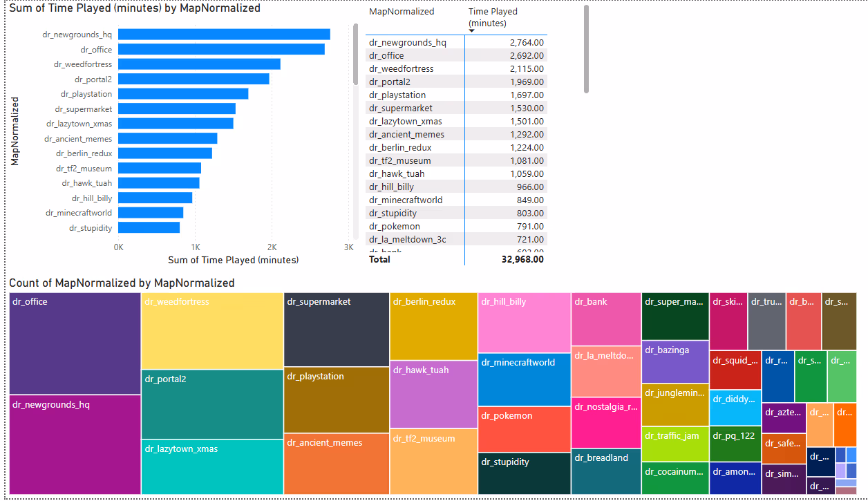Select the dr_lazytown_xmas bar in the chart
This screenshot has width=868, height=501.
click(176, 124)
